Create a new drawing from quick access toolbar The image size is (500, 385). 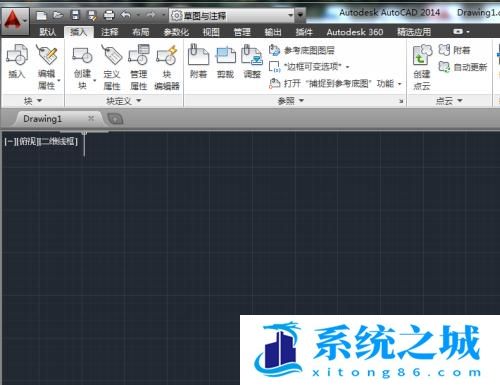[x=41, y=15]
